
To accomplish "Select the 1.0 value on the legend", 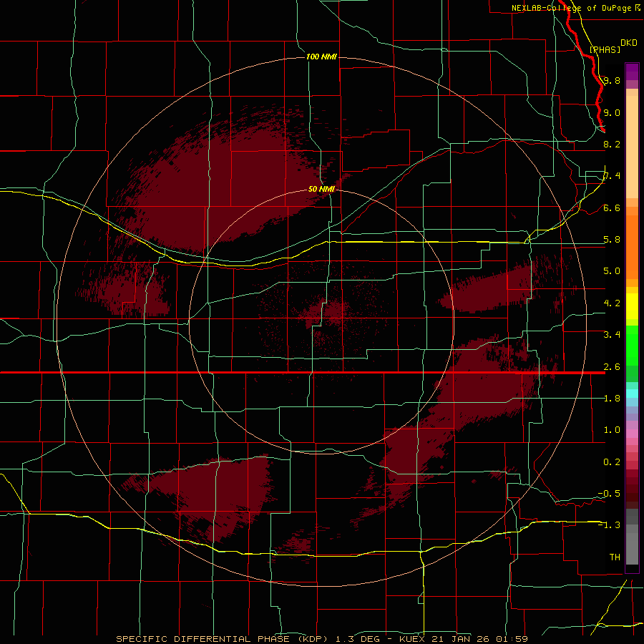I will point(612,430).
